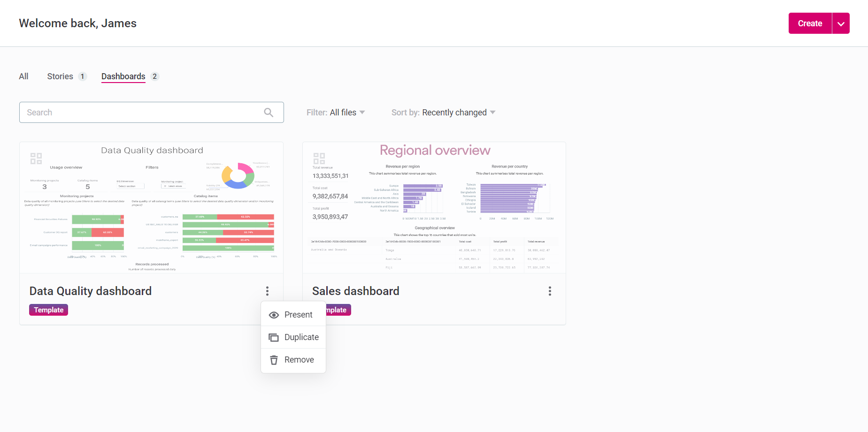Select the All tab
The height and width of the screenshot is (432, 868).
click(23, 76)
